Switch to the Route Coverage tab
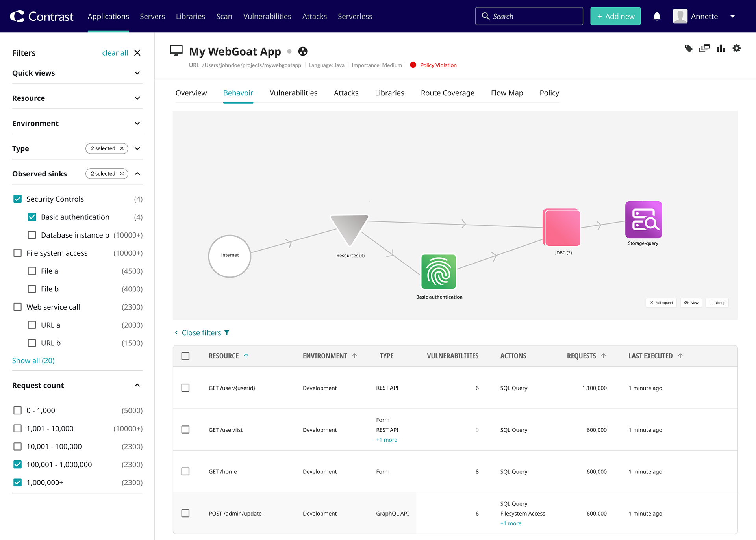 pyautogui.click(x=447, y=93)
